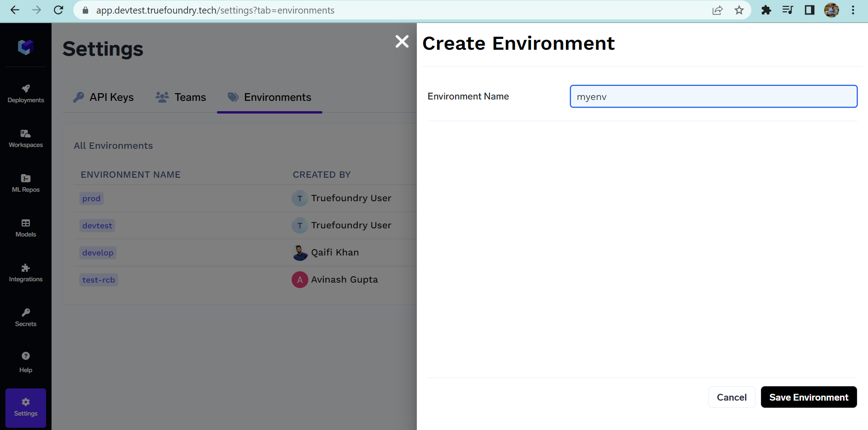The width and height of the screenshot is (868, 430).
Task: Open Workspaces in the sidebar
Action: (x=26, y=138)
